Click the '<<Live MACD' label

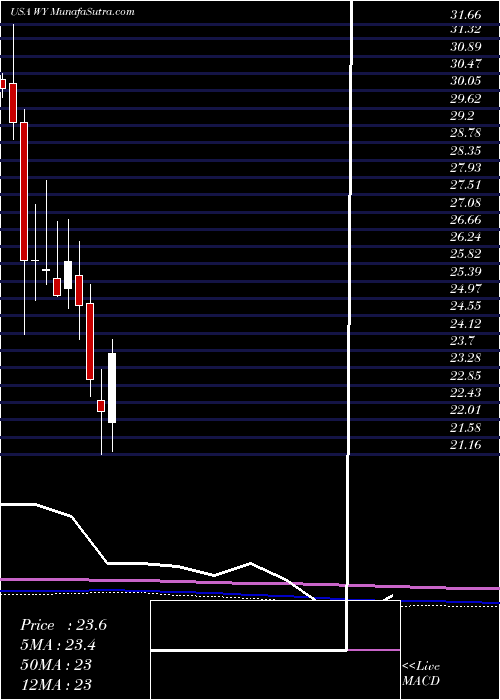[421, 674]
